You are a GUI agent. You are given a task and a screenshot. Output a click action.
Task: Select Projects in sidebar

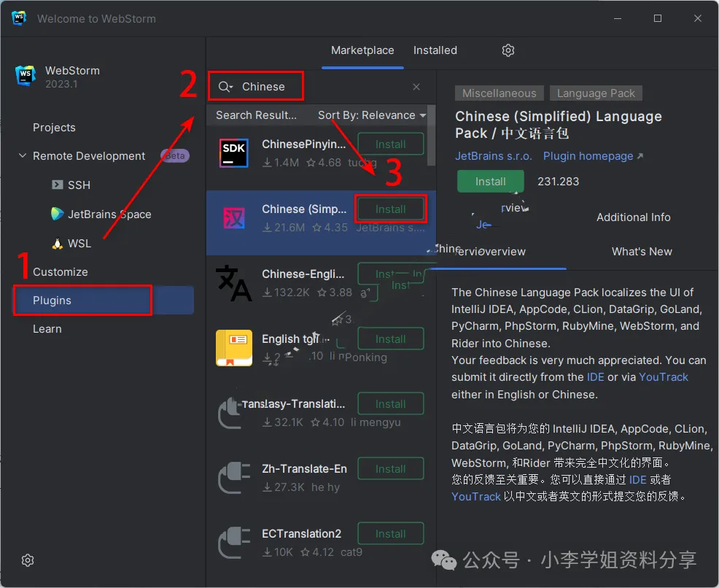[54, 128]
